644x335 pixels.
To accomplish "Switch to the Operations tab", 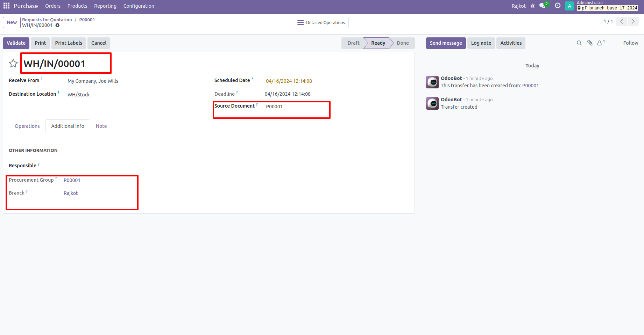I will click(27, 126).
